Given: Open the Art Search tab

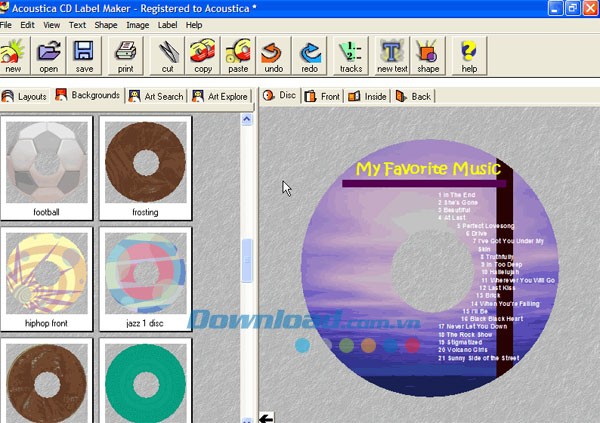Looking at the screenshot, I should 156,96.
